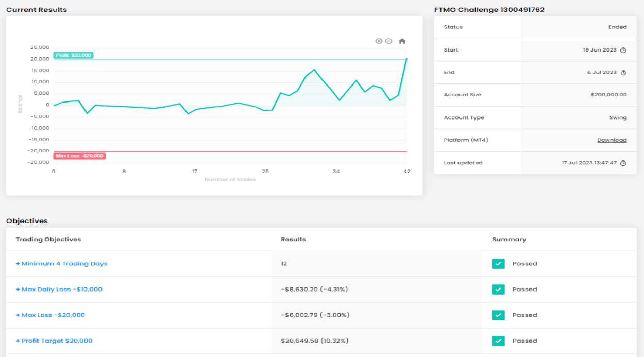Expand the Minimum 4 Trading Days objective
Screen dimensions: 644x357
pyautogui.click(x=62, y=264)
